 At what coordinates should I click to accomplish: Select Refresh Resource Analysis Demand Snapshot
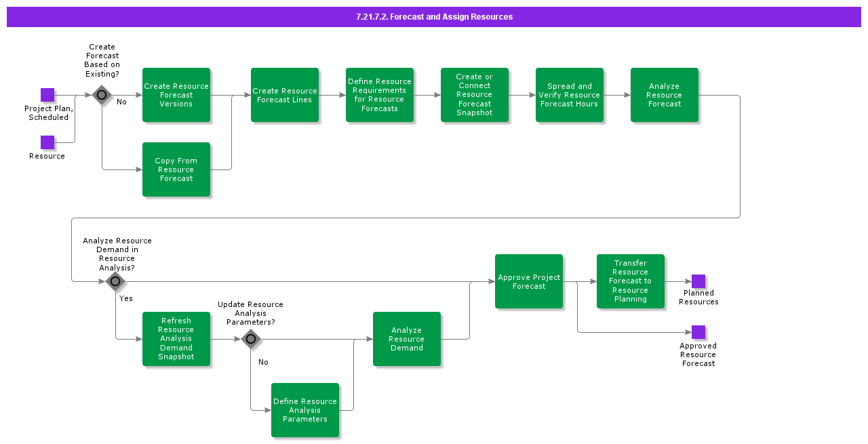pyautogui.click(x=176, y=339)
